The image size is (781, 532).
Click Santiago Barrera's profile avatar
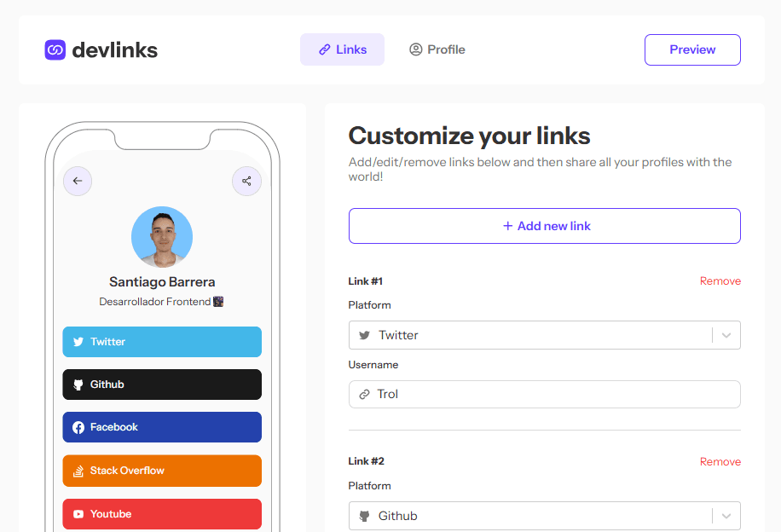pos(162,237)
